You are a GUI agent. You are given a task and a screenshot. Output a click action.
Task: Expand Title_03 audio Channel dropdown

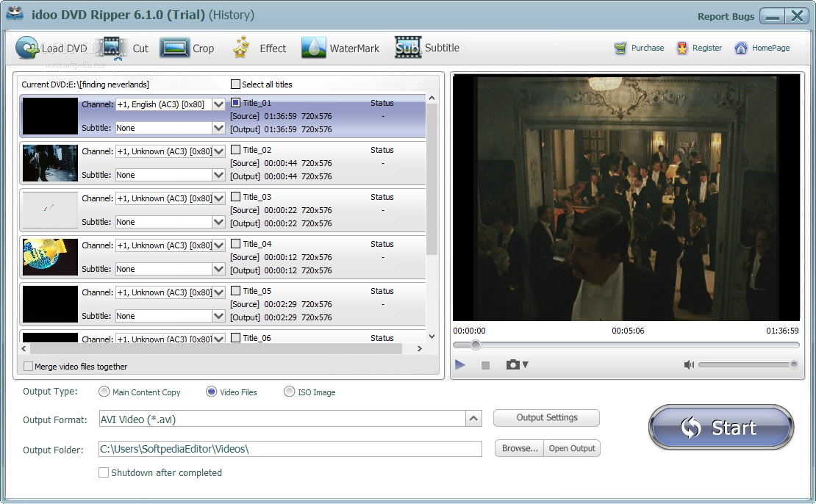[218, 198]
